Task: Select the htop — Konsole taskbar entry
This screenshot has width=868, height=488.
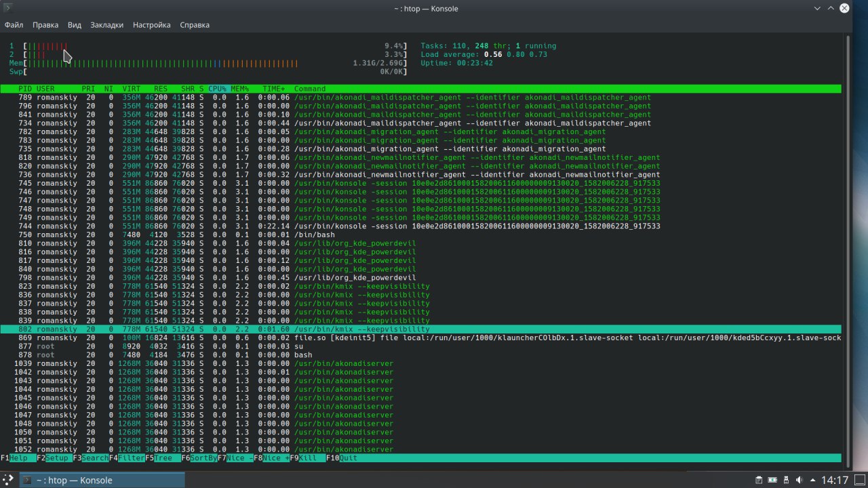Action: point(102,480)
